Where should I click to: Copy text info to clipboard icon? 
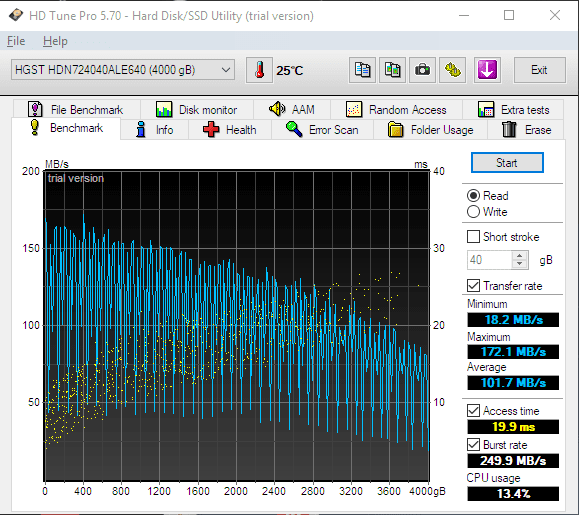coord(362,70)
